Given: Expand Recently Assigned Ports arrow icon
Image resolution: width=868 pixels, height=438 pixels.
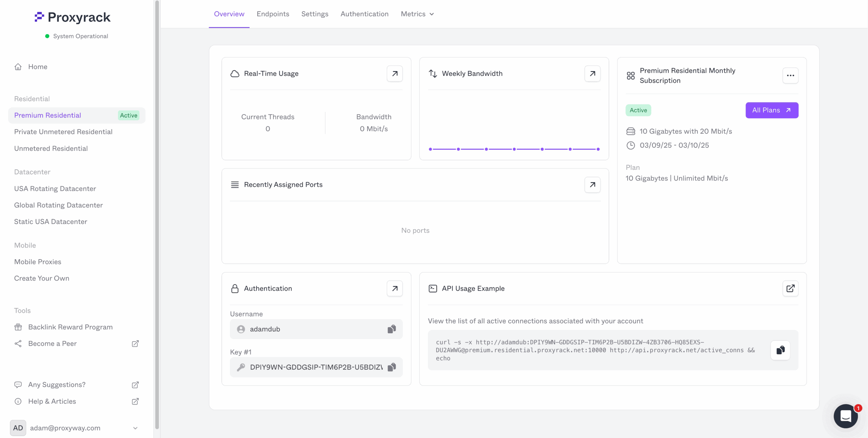Looking at the screenshot, I should [592, 185].
